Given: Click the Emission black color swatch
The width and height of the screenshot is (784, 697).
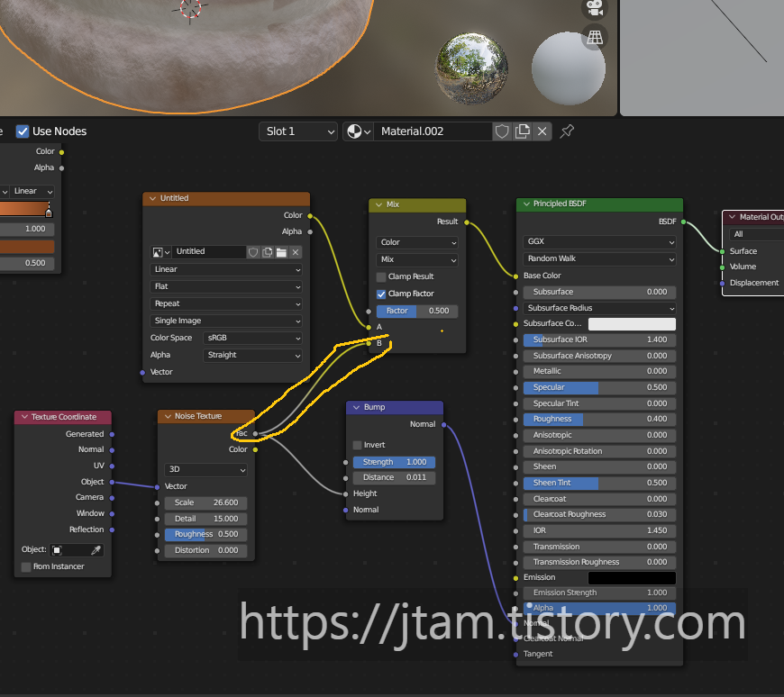Looking at the screenshot, I should pyautogui.click(x=632, y=578).
